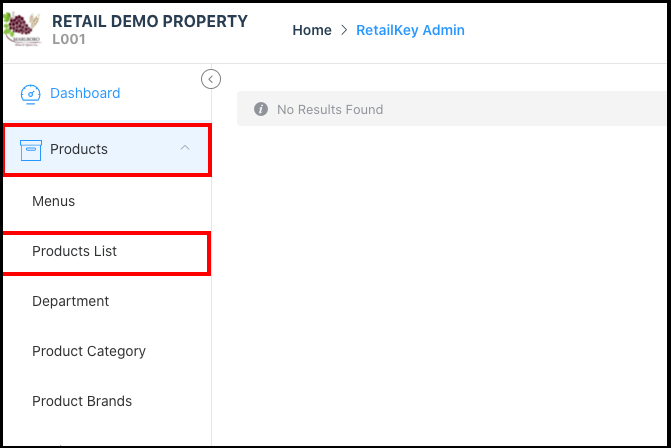Click the empty content area below the results banner

pos(440,280)
